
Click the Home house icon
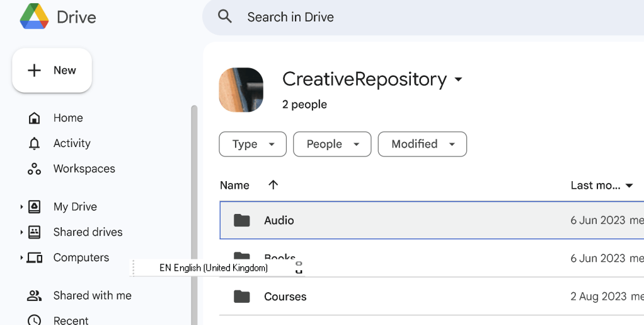(x=34, y=118)
